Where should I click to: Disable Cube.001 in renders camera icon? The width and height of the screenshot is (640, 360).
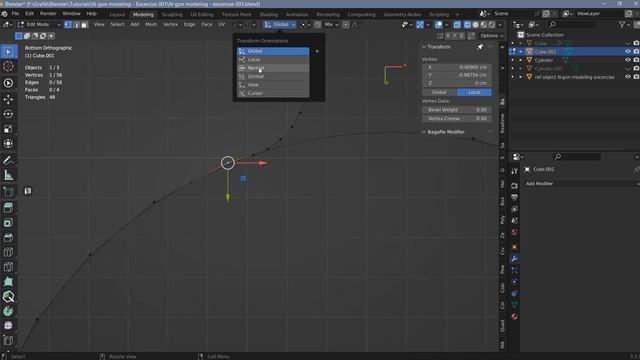click(x=636, y=51)
